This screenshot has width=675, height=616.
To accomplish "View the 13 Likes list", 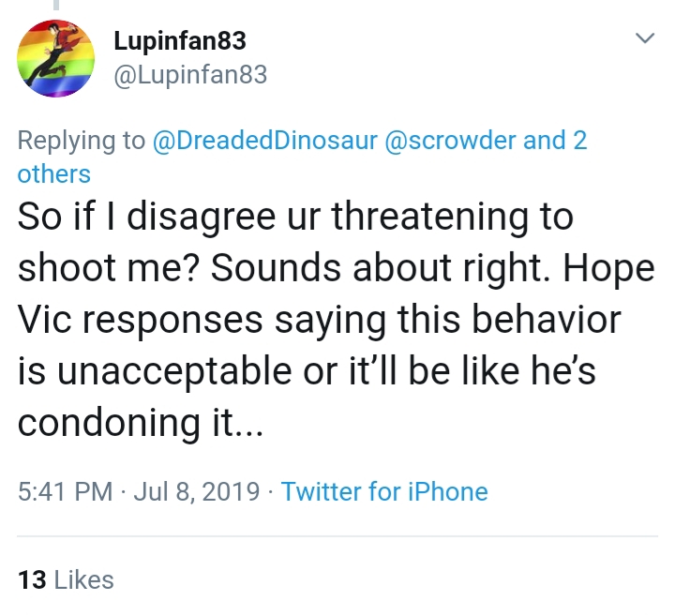I will pyautogui.click(x=66, y=579).
